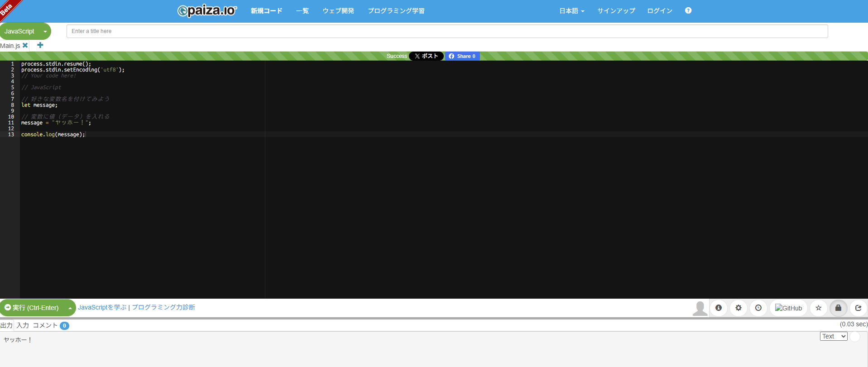Screen dimensions: 868x367
Task: Open the プログラミング力診断 link
Action: coord(163,307)
